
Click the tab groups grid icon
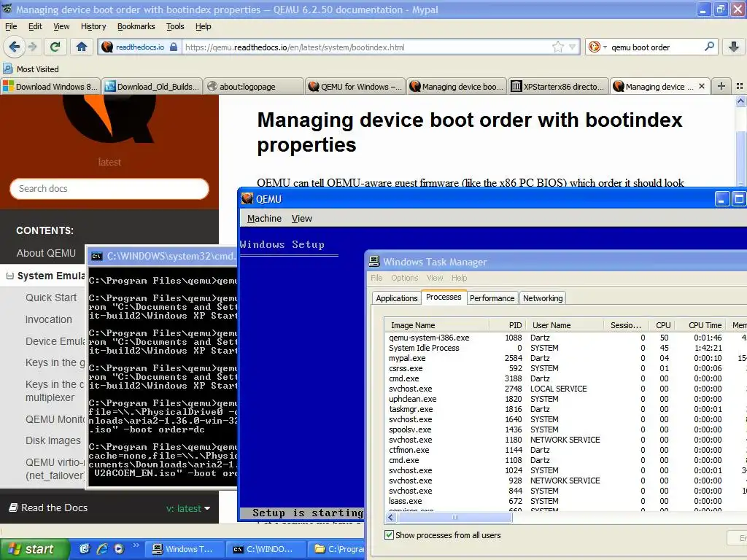point(740,86)
